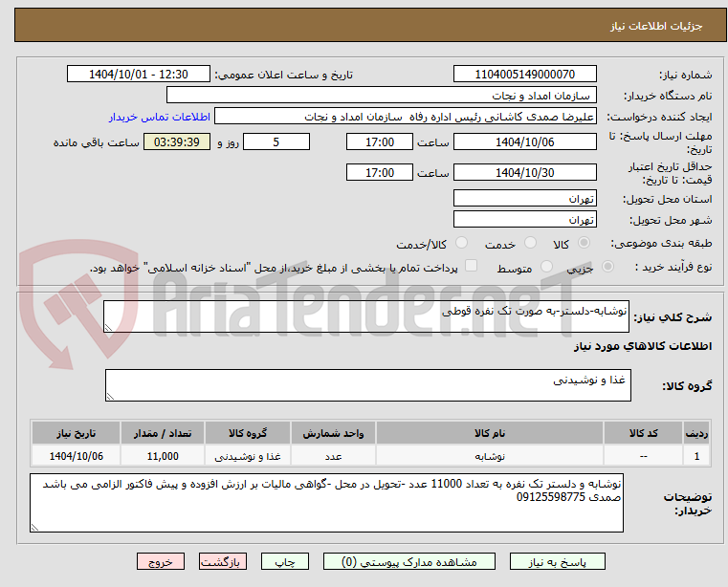Toggle the اسناد خزانه اسلامی payment checkbox
Image resolution: width=728 pixels, height=587 pixels.
472,266
